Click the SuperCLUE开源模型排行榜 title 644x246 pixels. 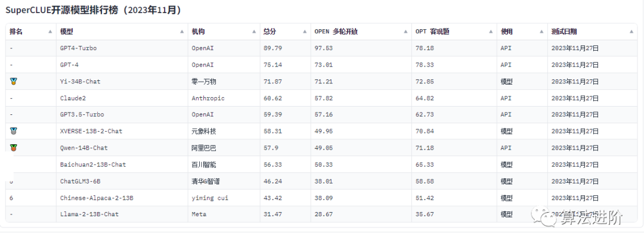point(94,10)
